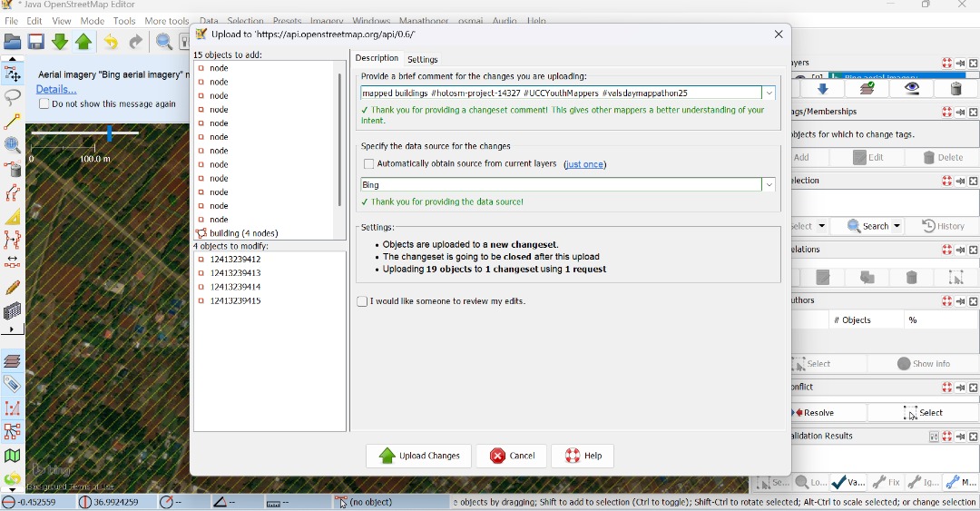Click the objects-to-add list scrollbar
This screenshot has width=980, height=511.
(340, 140)
